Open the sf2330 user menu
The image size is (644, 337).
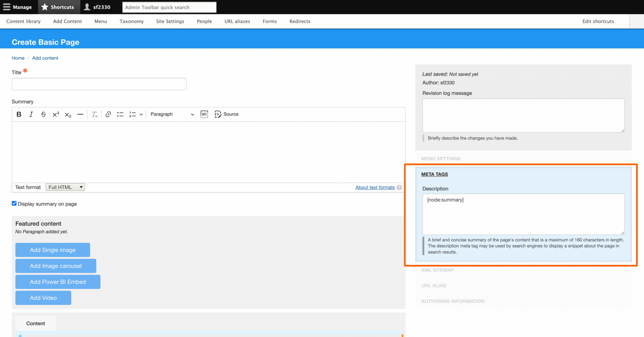(x=97, y=7)
